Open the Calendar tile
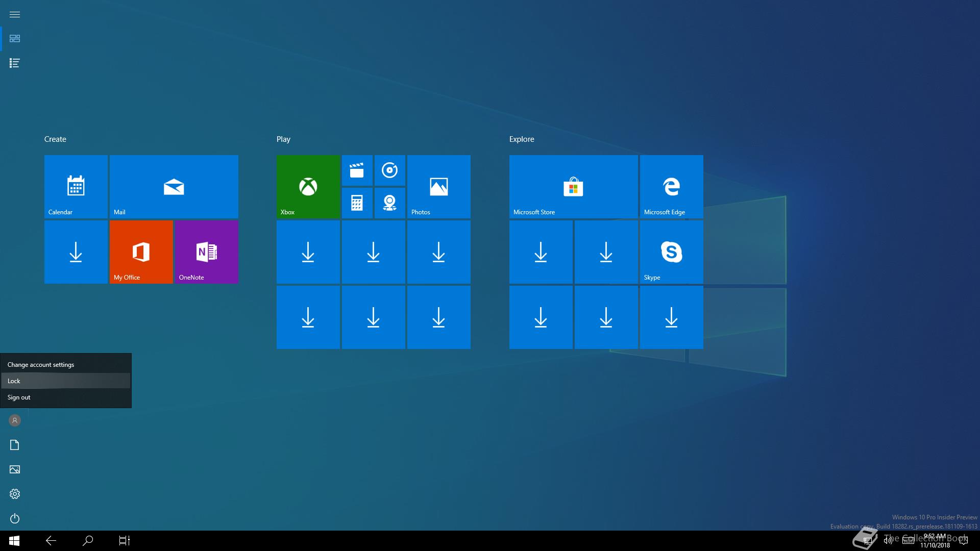This screenshot has height=551, width=980. pos(76,187)
